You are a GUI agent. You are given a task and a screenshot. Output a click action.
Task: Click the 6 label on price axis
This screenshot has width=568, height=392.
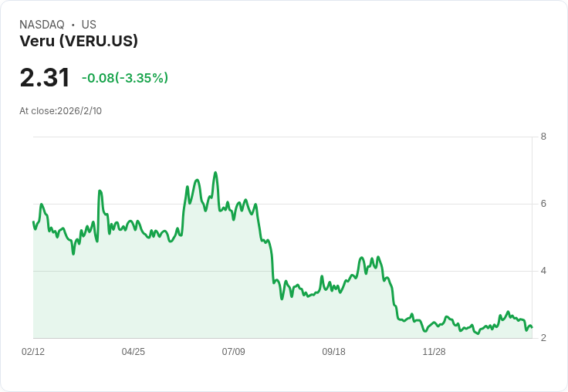543,204
